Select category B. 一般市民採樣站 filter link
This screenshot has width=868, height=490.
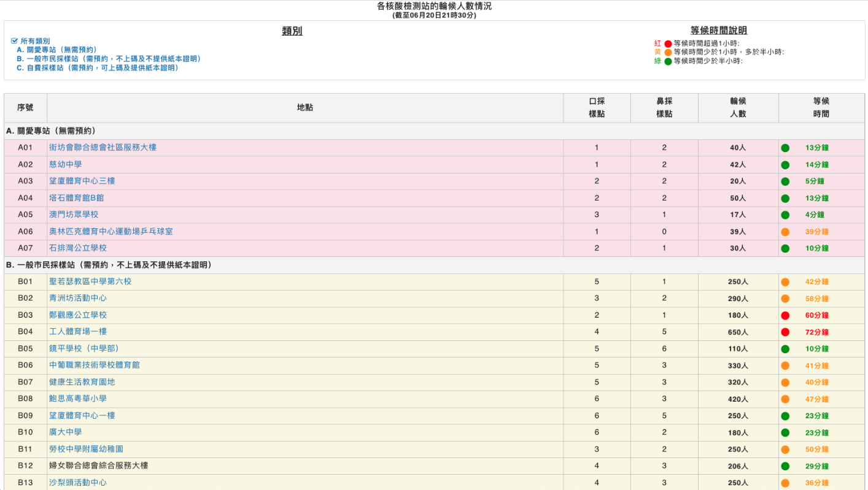tap(109, 59)
